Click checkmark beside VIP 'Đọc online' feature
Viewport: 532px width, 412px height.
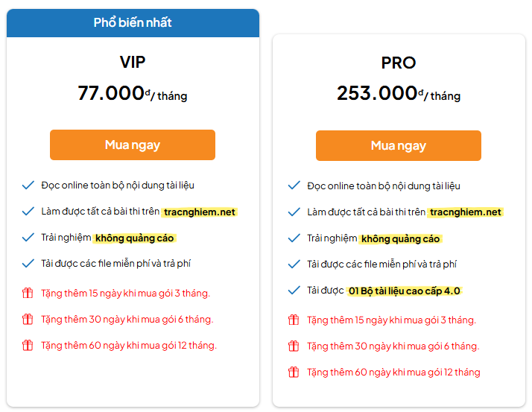point(28,186)
